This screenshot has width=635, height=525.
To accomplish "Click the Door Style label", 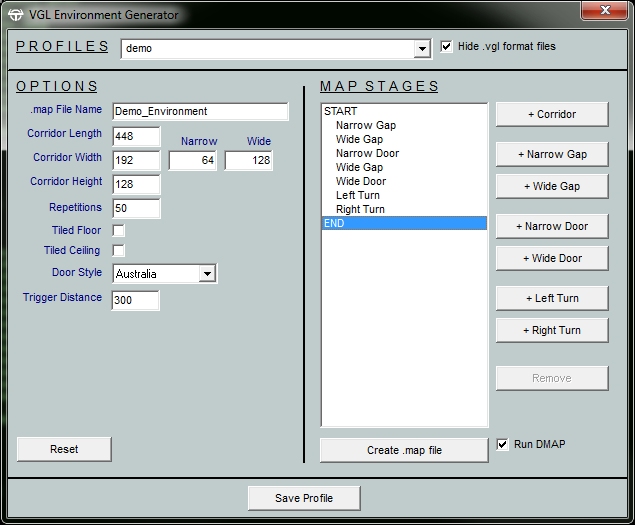I will [x=77, y=272].
